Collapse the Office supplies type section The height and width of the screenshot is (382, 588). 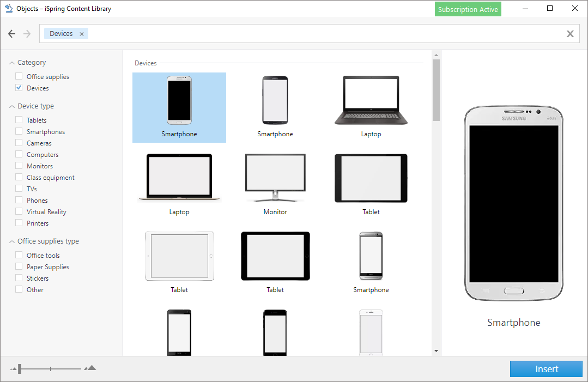tap(12, 241)
